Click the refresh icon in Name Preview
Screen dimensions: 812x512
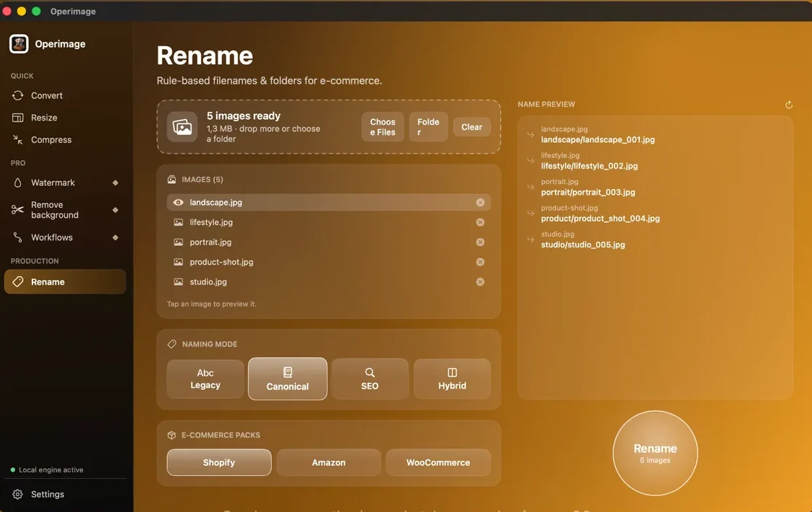[789, 105]
